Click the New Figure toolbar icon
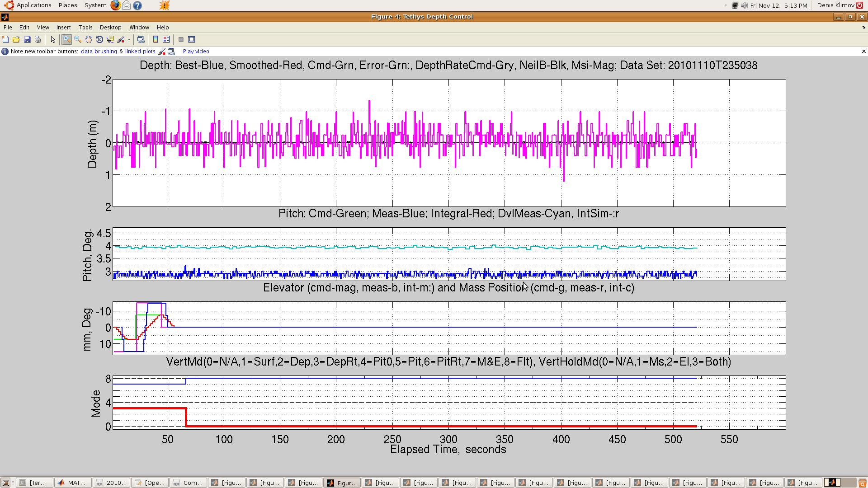 pyautogui.click(x=6, y=39)
